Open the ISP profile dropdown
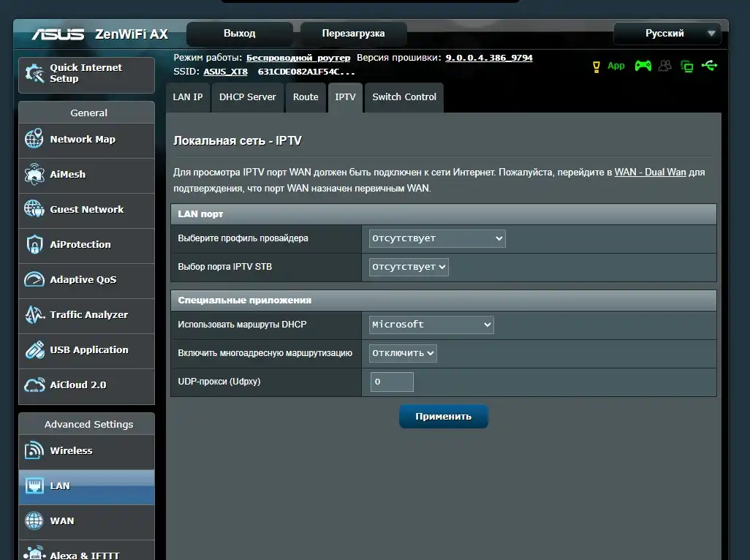The width and height of the screenshot is (750, 560). pos(436,238)
